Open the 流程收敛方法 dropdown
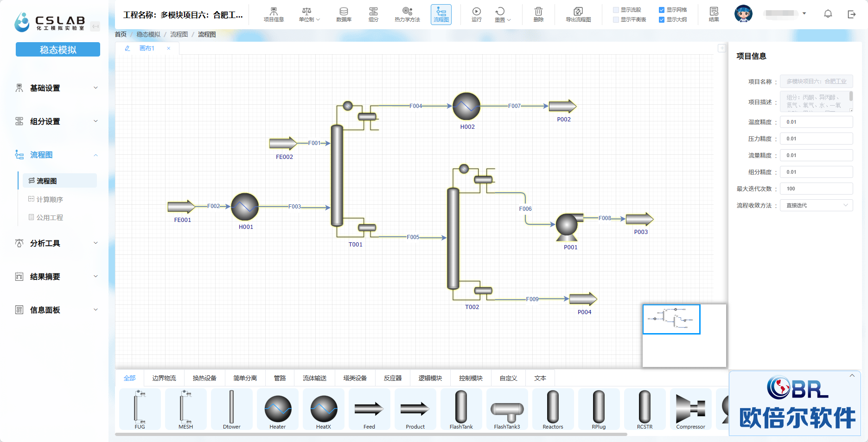The width and height of the screenshot is (868, 442). 816,205
